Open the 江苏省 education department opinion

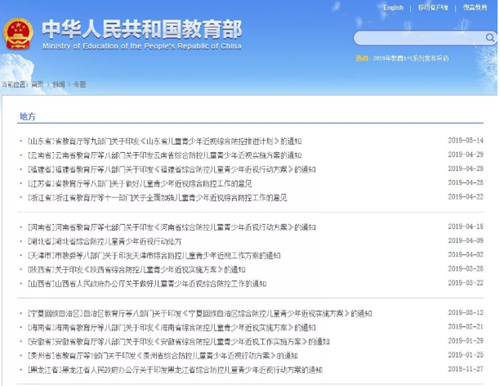140,184
